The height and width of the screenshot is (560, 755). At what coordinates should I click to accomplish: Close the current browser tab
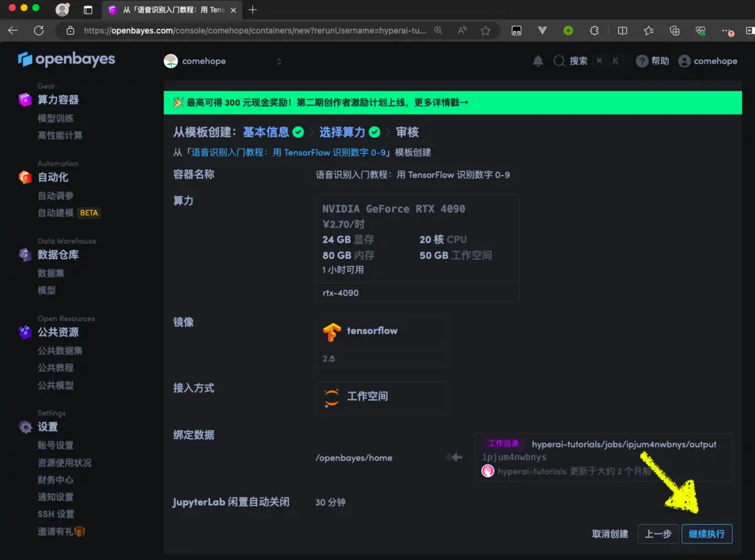pyautogui.click(x=233, y=10)
